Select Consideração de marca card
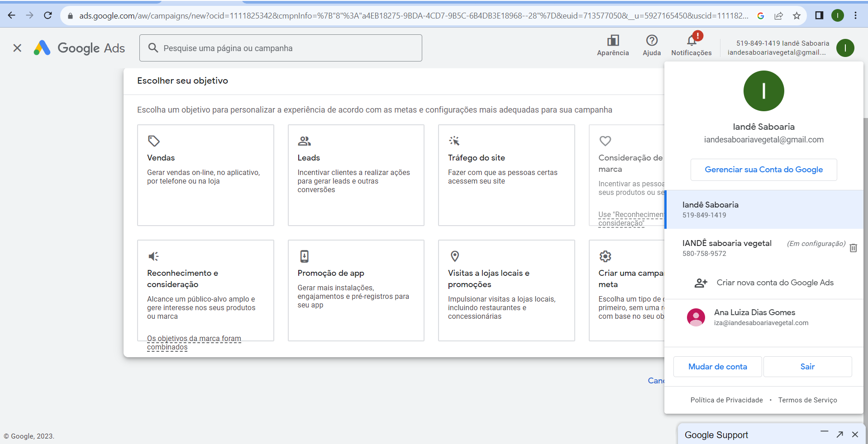 point(627,175)
